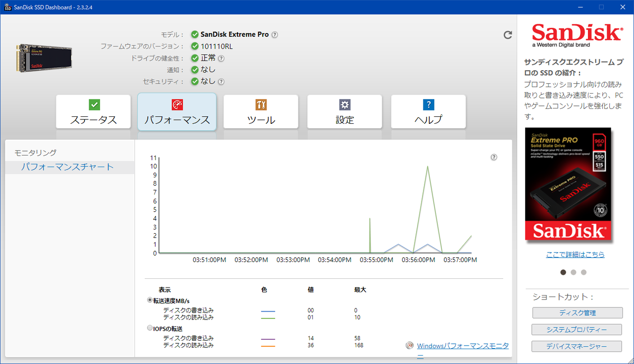Minimize the SanDisk SSD Dashboard window
The width and height of the screenshot is (634, 364).
point(579,7)
